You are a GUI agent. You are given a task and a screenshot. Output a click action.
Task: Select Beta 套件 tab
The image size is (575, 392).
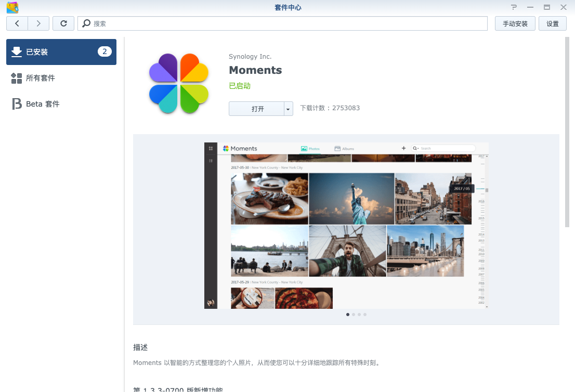pos(61,104)
